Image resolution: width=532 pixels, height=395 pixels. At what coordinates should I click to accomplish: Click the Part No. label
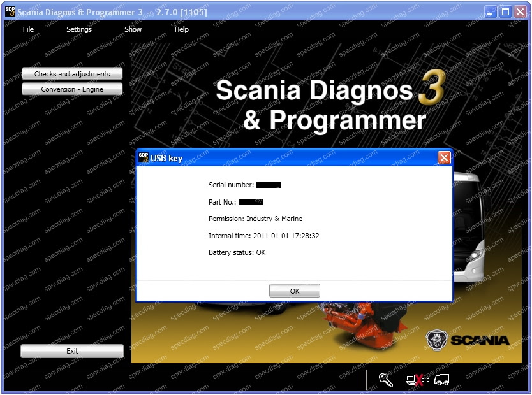tap(222, 202)
